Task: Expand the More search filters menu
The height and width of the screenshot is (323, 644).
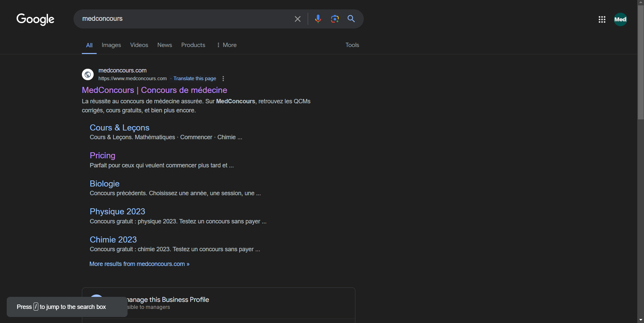Action: pos(227,45)
